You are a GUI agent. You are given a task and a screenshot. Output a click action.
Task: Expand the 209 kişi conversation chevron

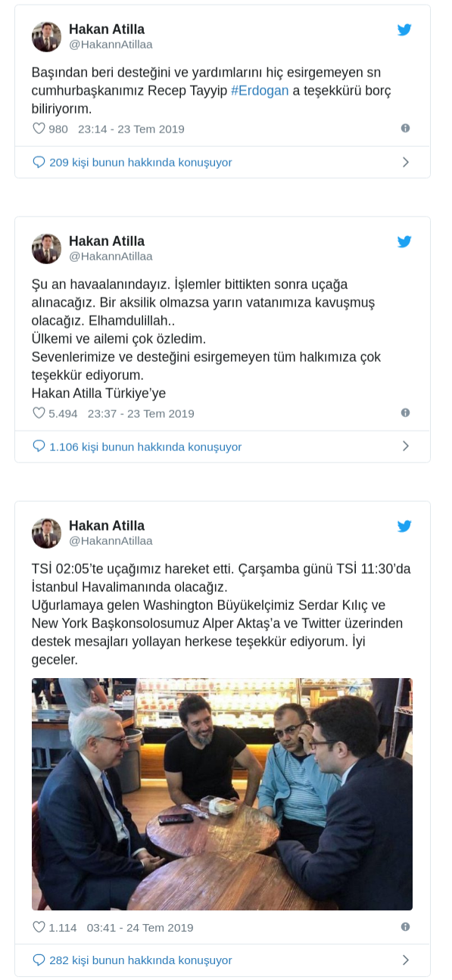pyautogui.click(x=406, y=162)
